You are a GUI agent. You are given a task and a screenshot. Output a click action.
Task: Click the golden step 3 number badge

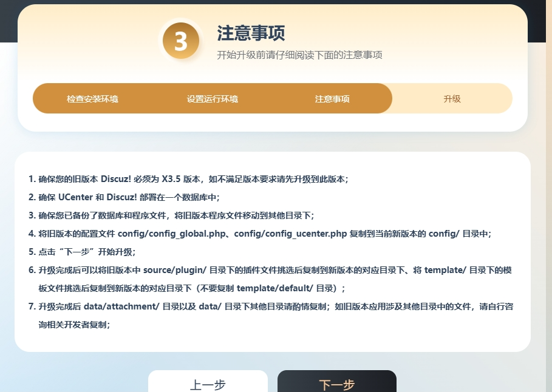181,41
